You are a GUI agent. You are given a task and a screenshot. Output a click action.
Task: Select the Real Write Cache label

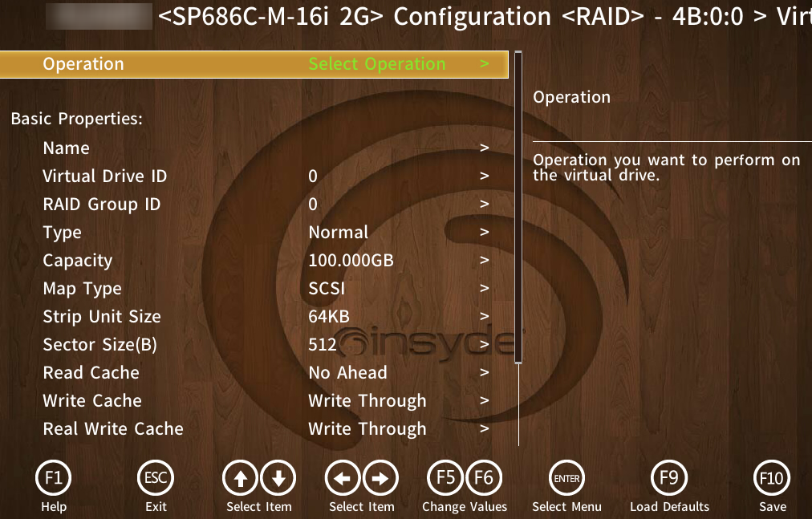coord(113,428)
